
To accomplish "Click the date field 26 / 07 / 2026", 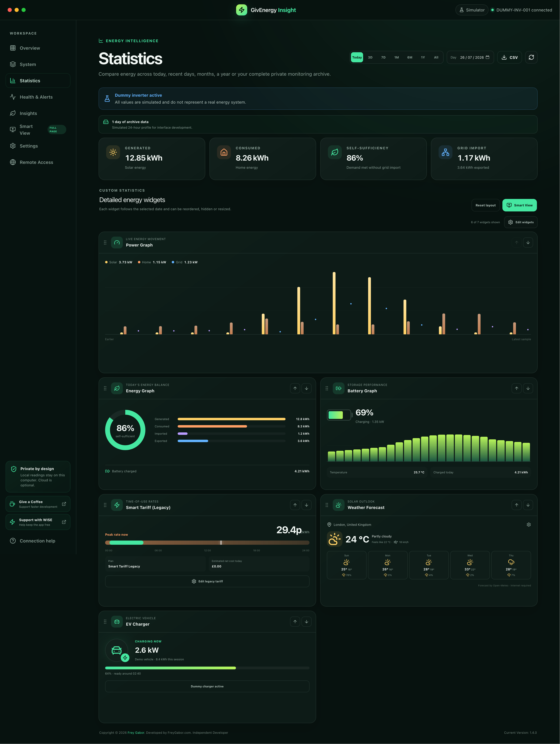I will pos(470,57).
